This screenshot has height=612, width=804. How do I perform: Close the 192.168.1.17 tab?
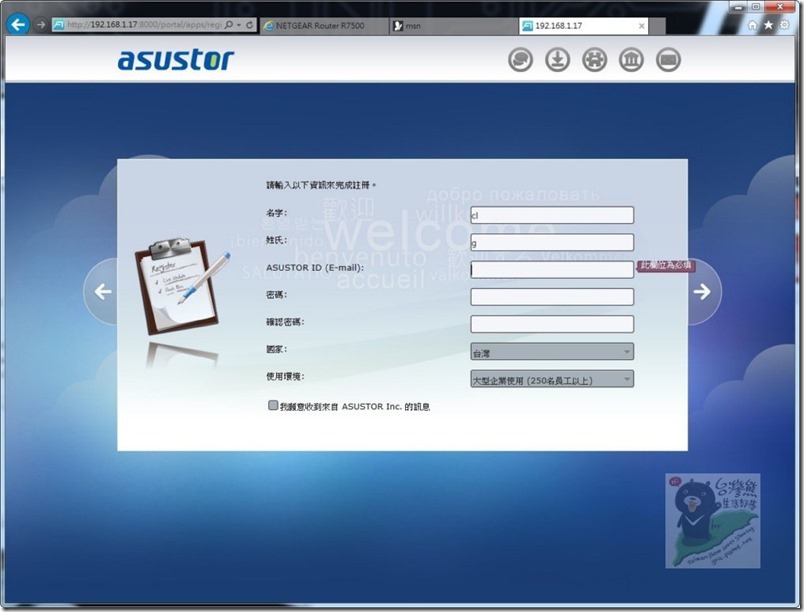pyautogui.click(x=641, y=26)
